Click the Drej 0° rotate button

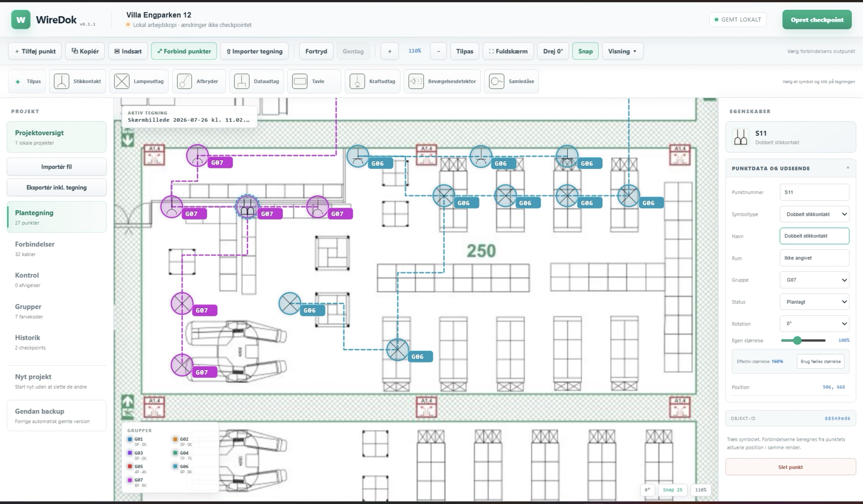[x=553, y=51]
